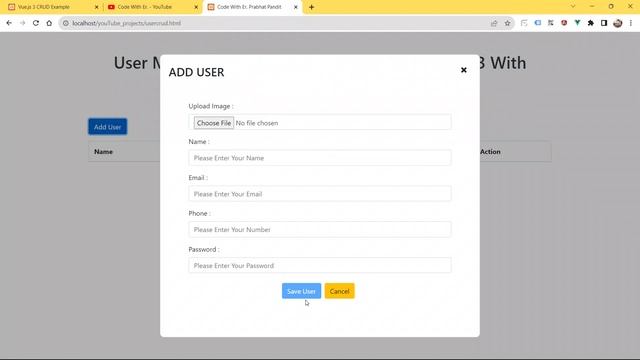Click the address bar URL
640x360 pixels.
pyautogui.click(x=127, y=23)
